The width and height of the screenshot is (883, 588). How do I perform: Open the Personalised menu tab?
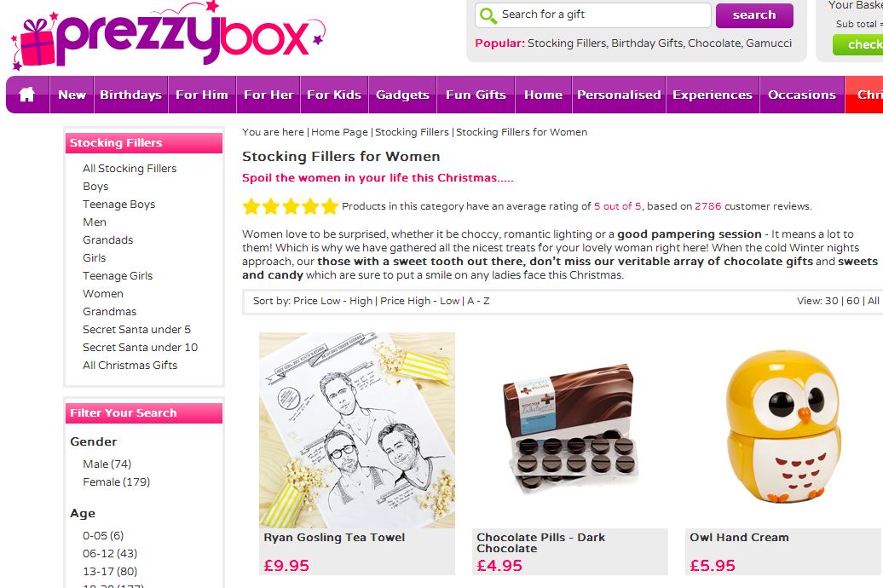pyautogui.click(x=619, y=95)
